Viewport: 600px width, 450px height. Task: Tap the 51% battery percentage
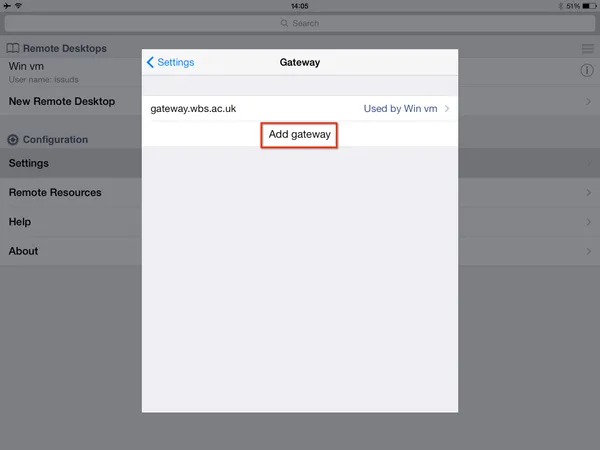[573, 6]
